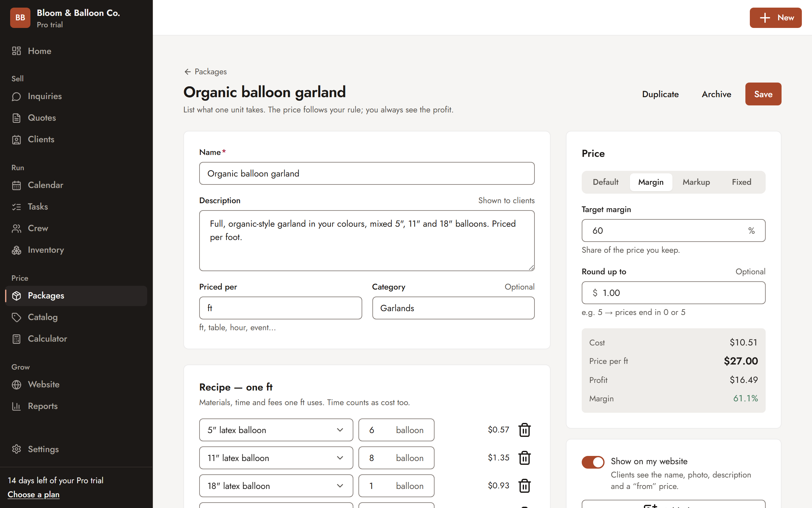Open the Inventory icon
The image size is (812, 508).
coord(16,250)
